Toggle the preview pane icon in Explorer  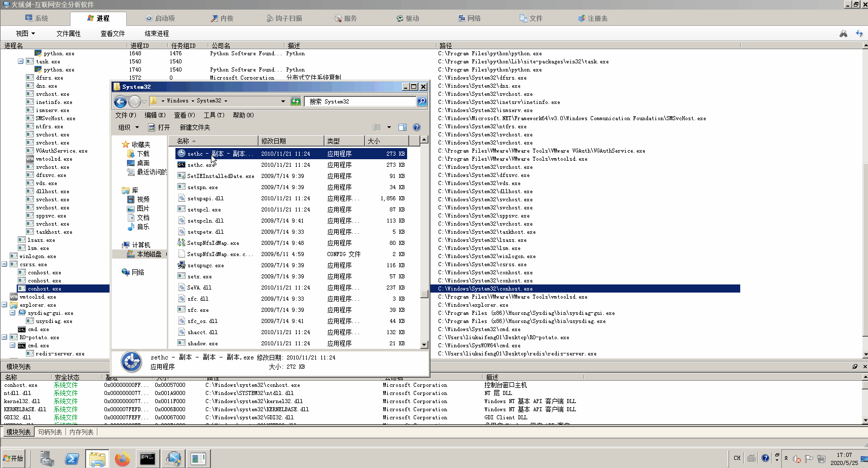point(402,127)
